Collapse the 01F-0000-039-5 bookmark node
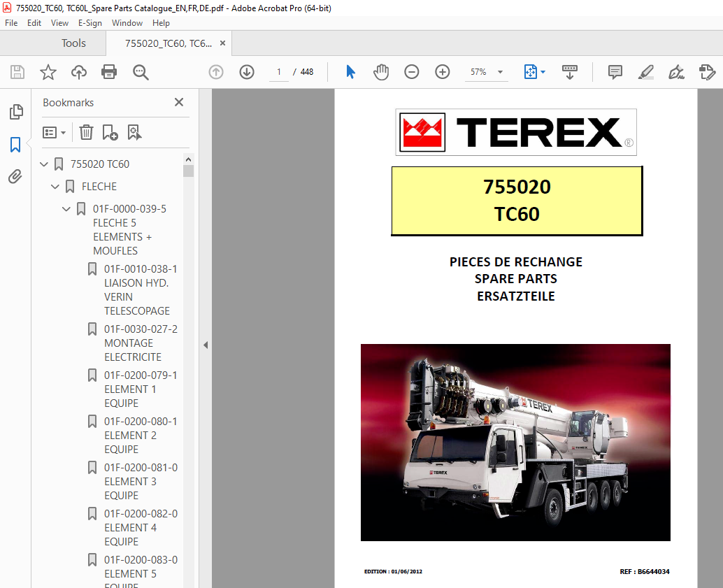This screenshot has width=723, height=588. pos(66,209)
